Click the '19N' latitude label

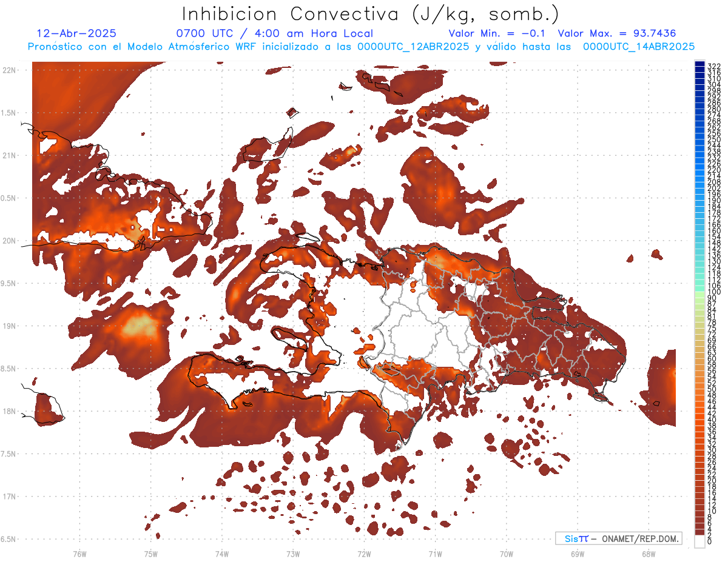pyautogui.click(x=10, y=326)
